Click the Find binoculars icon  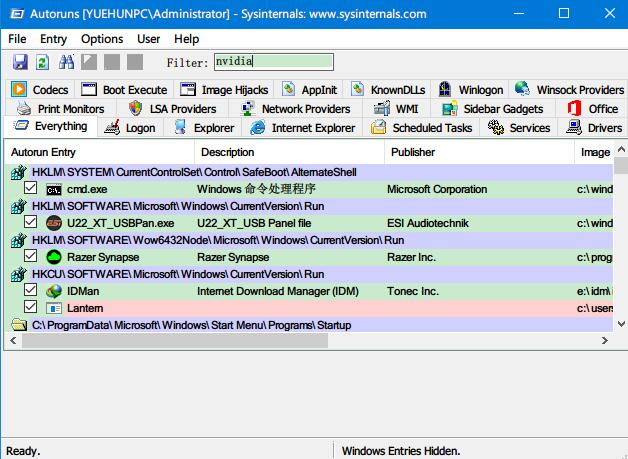(66, 62)
